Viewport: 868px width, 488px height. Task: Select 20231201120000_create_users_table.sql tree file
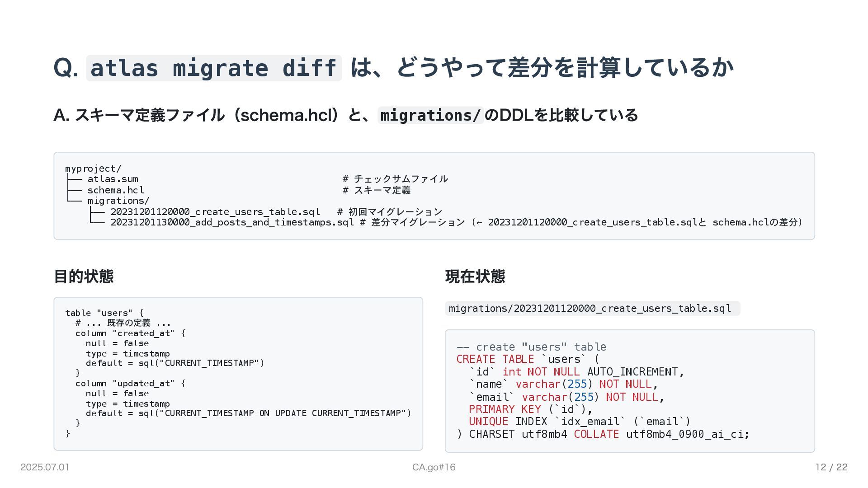[215, 212]
